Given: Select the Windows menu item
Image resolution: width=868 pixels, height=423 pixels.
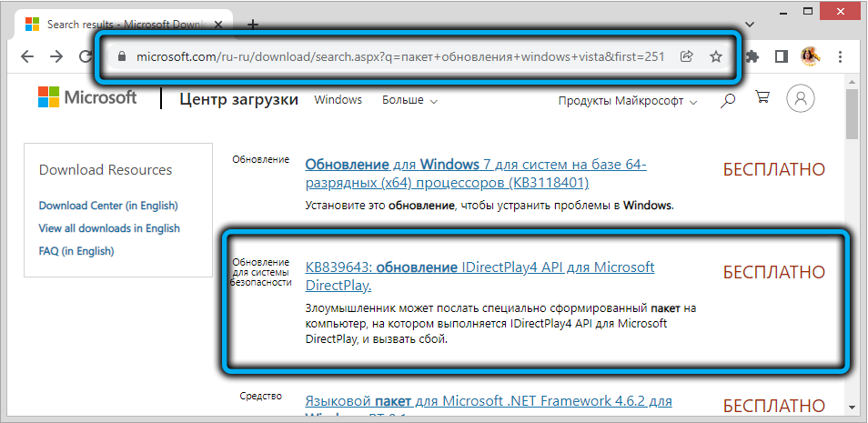Looking at the screenshot, I should coord(338,100).
